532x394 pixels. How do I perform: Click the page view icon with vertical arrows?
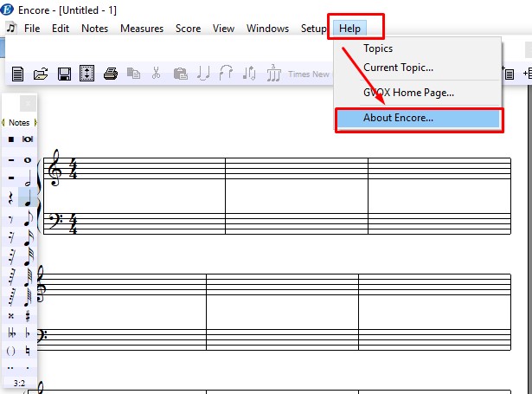[x=87, y=74]
